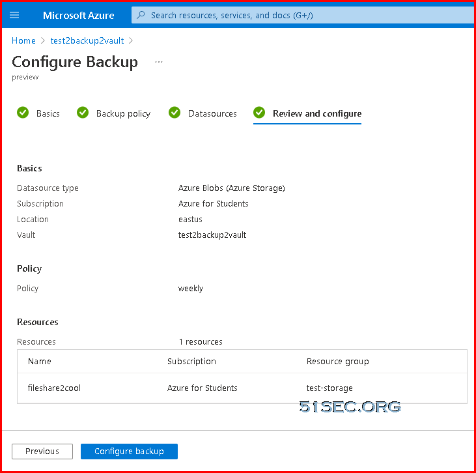Click the green checkmark beside Datasources
This screenshot has height=473, width=476.
(175, 113)
